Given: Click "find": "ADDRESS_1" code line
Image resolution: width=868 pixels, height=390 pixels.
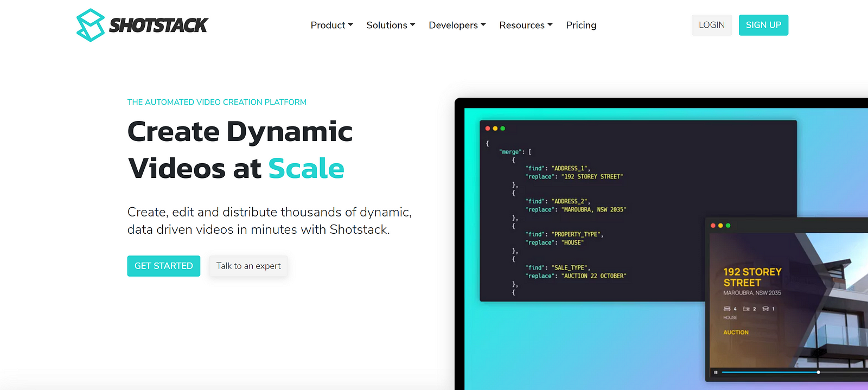Looking at the screenshot, I should [558, 168].
